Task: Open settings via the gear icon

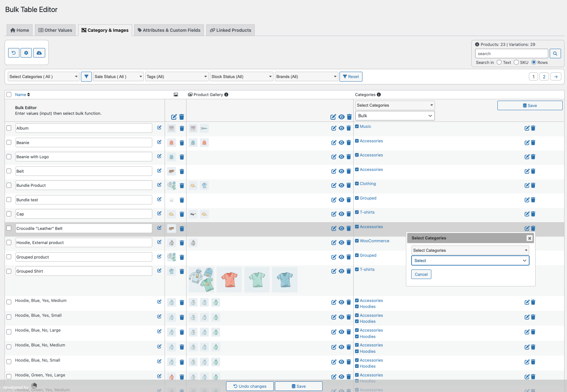Action: pos(26,53)
